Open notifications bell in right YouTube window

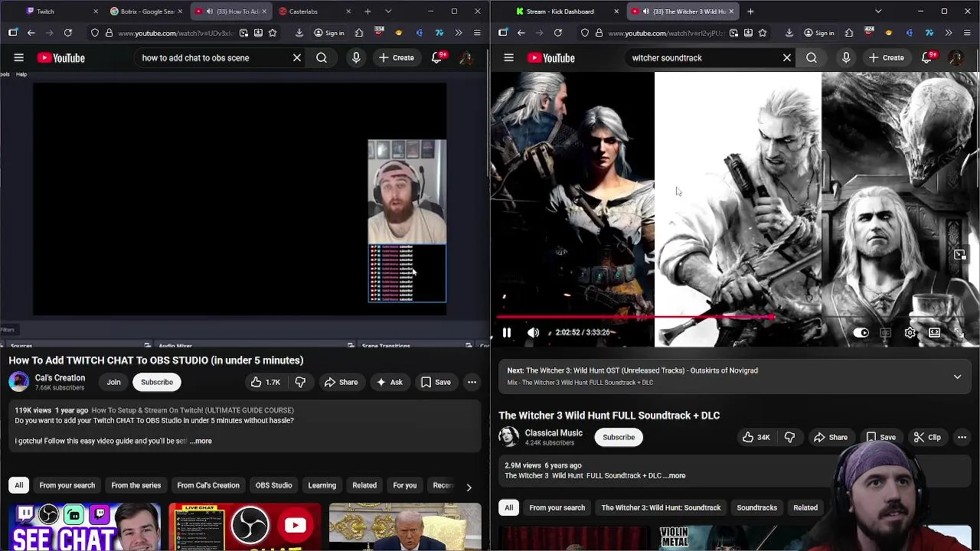click(x=928, y=57)
